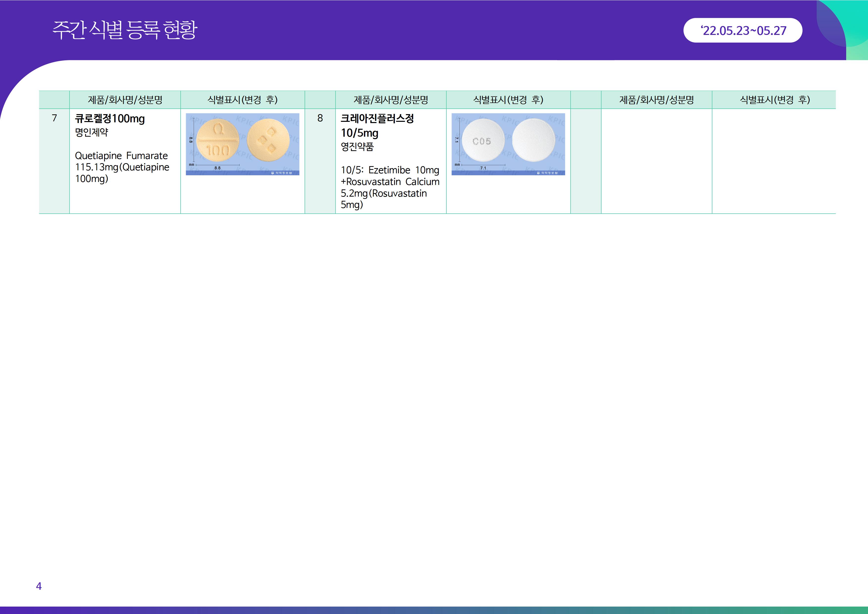Click the orange Q 100 pill image
Screen dimensions: 868x614
coord(218,140)
